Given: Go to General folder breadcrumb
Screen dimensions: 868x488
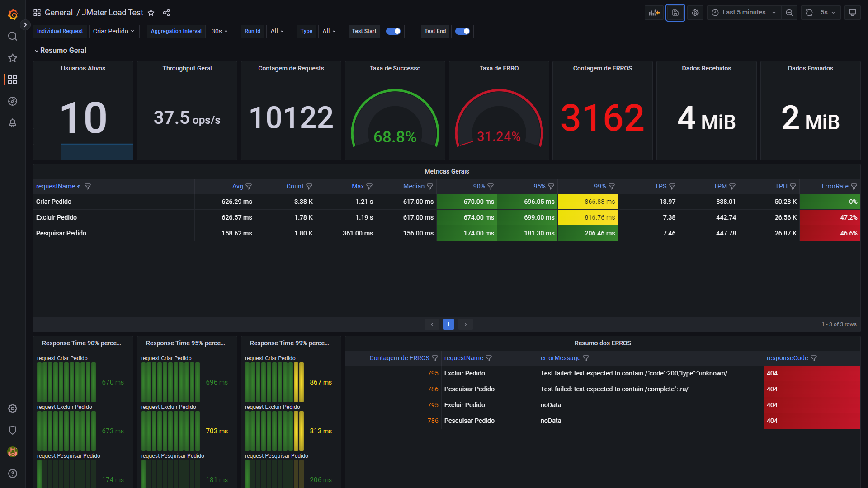Looking at the screenshot, I should point(58,13).
